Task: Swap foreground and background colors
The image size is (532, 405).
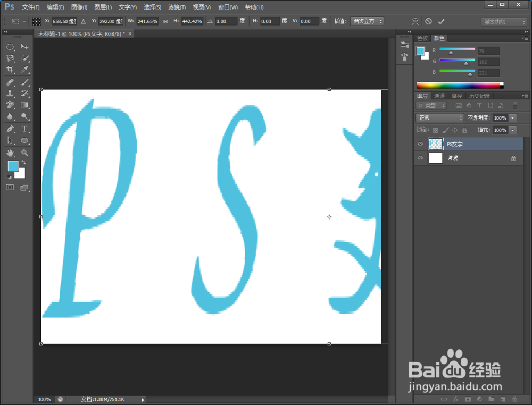Action: [x=24, y=162]
